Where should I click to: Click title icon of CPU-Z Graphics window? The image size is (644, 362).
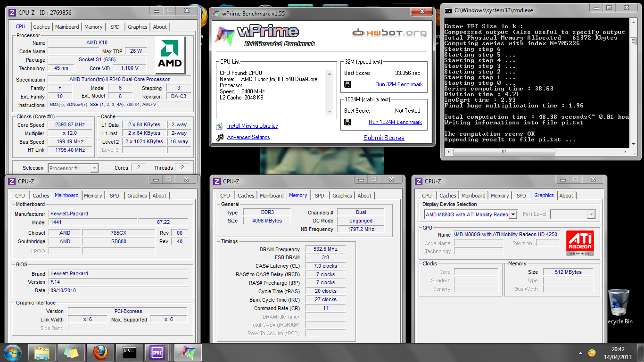point(418,181)
